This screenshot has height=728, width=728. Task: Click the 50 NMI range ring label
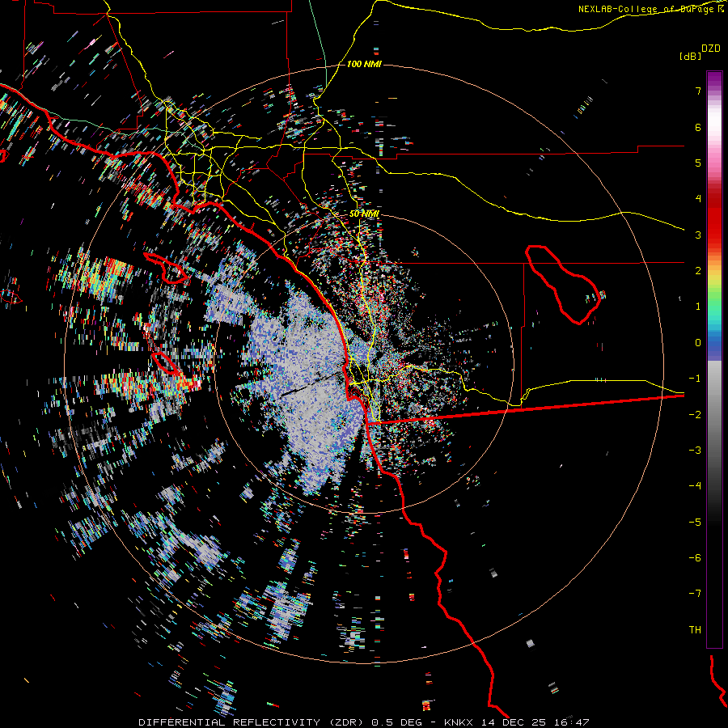[364, 214]
